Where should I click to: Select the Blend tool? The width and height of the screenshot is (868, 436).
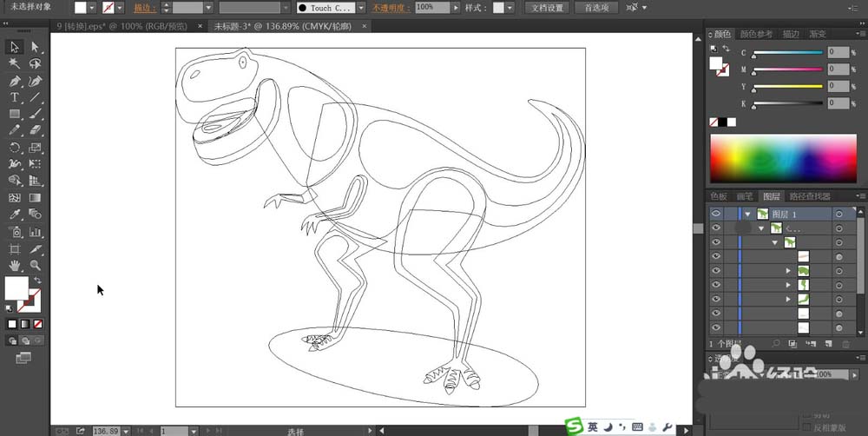click(35, 215)
